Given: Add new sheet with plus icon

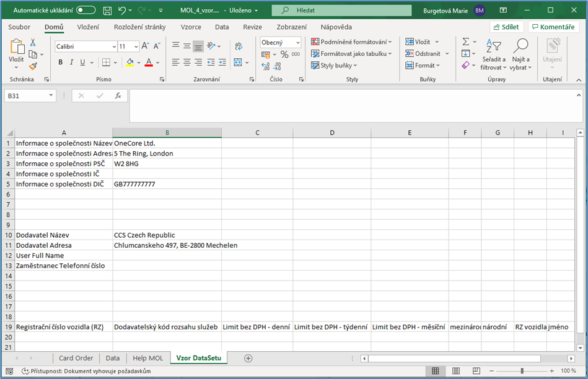Looking at the screenshot, I should point(248,358).
